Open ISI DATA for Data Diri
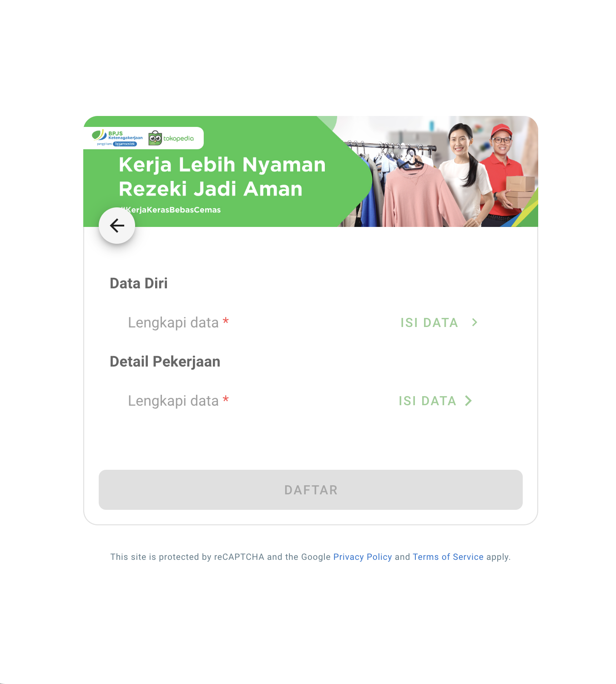 pos(429,322)
